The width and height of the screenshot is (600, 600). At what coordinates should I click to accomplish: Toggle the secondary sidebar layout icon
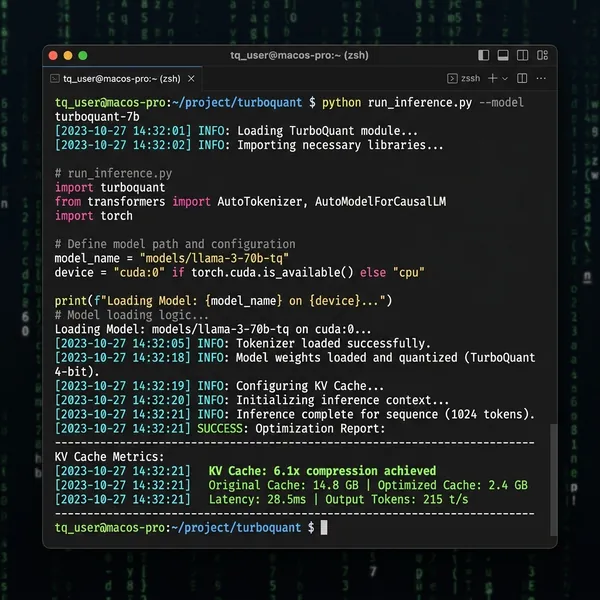pos(522,55)
